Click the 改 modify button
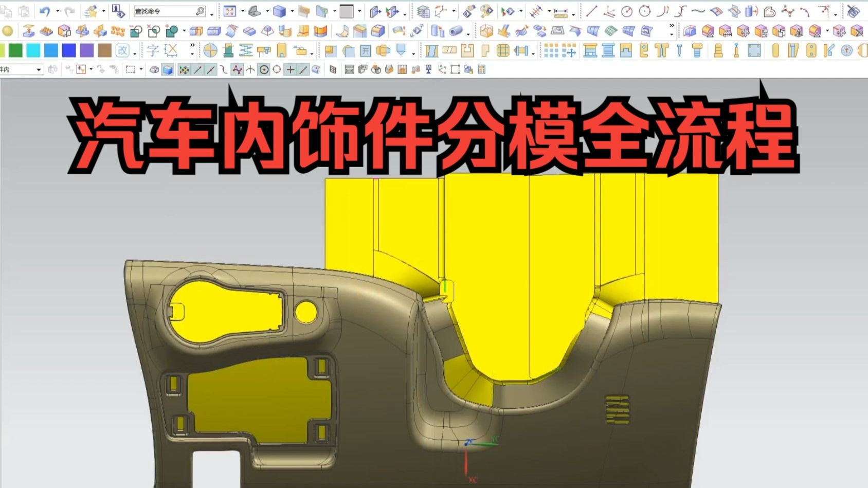This screenshot has width=868, height=488. coord(122,50)
